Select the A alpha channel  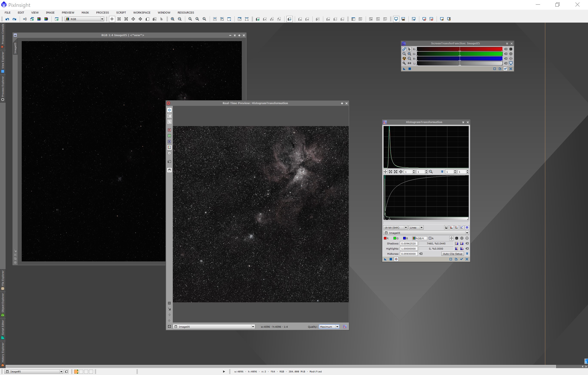coord(431,238)
